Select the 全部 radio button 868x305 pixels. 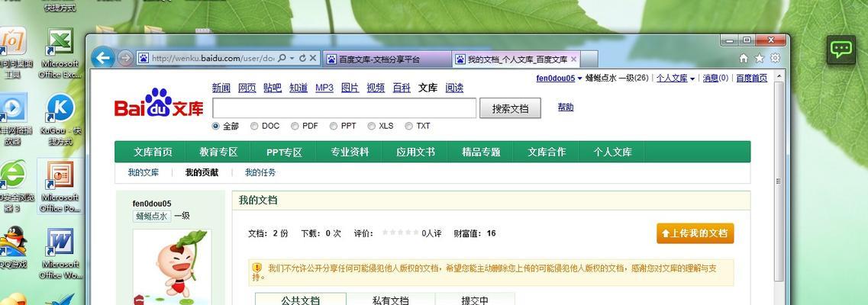pos(216,126)
